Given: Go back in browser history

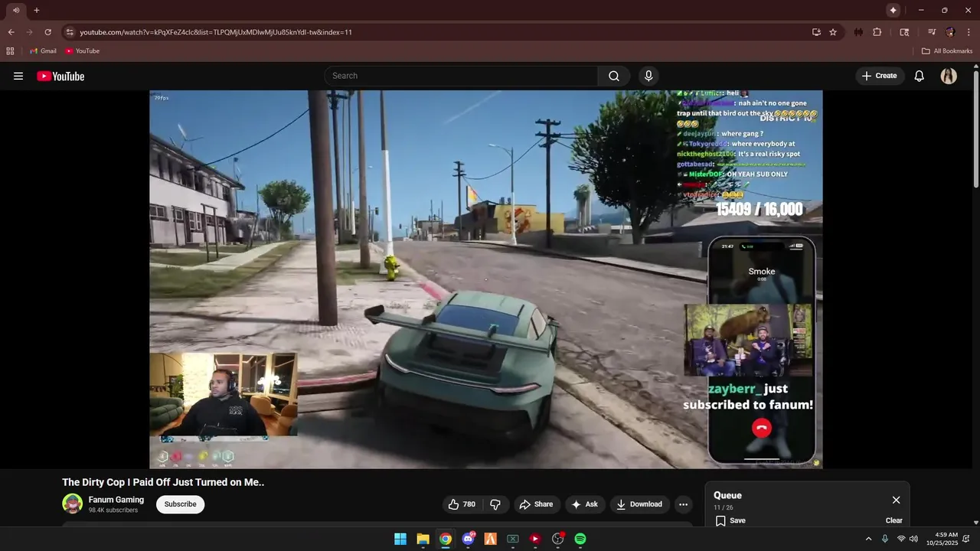Looking at the screenshot, I should pyautogui.click(x=11, y=32).
